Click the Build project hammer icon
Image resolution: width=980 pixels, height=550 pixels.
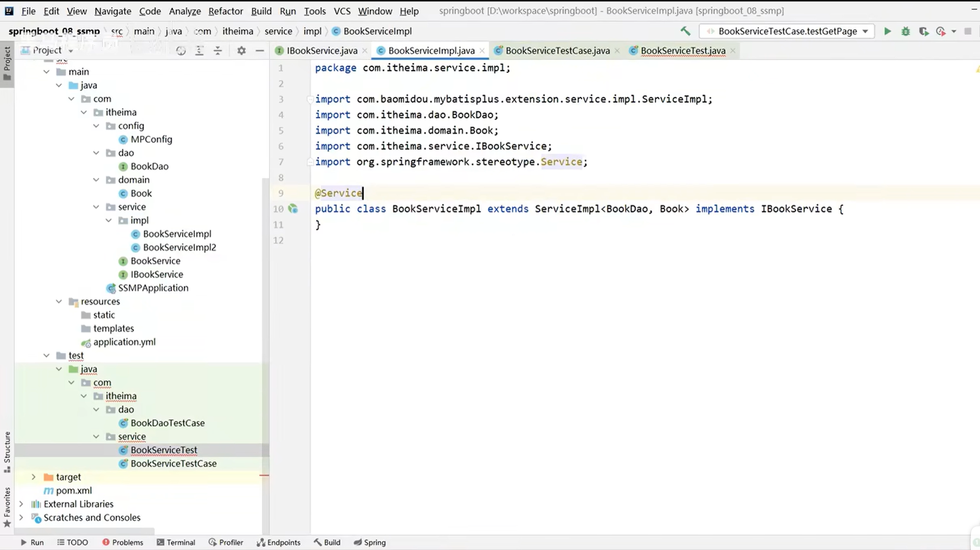686,31
